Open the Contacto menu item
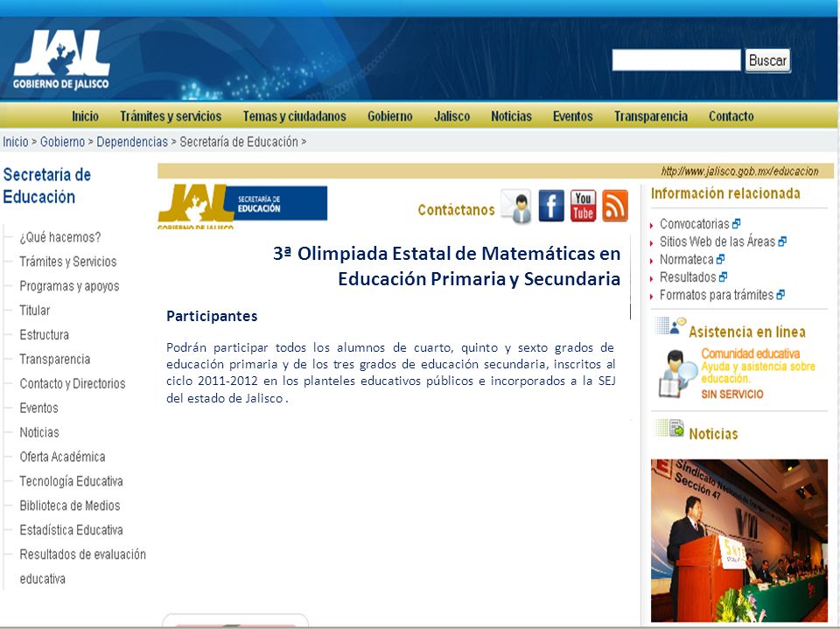This screenshot has width=840, height=630. [x=731, y=116]
